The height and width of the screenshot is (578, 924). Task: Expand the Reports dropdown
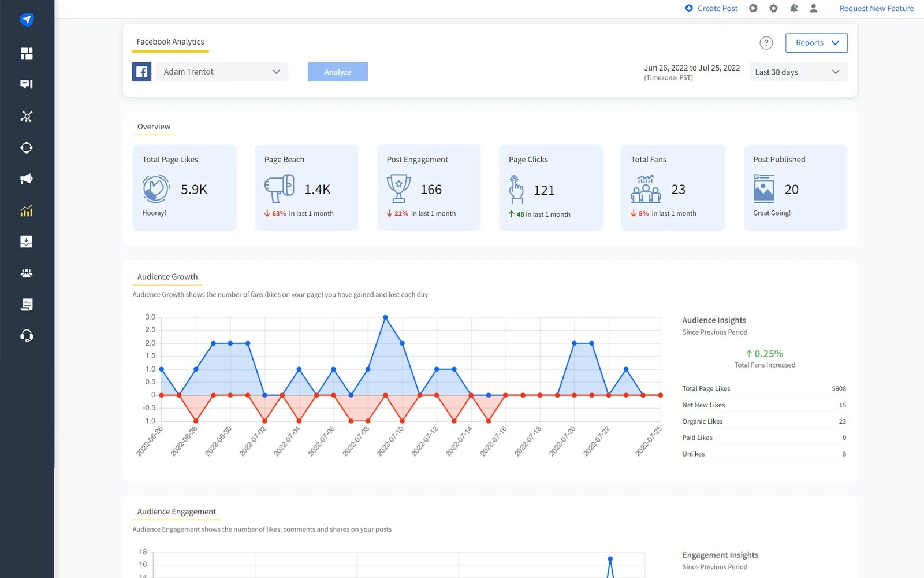(x=816, y=43)
